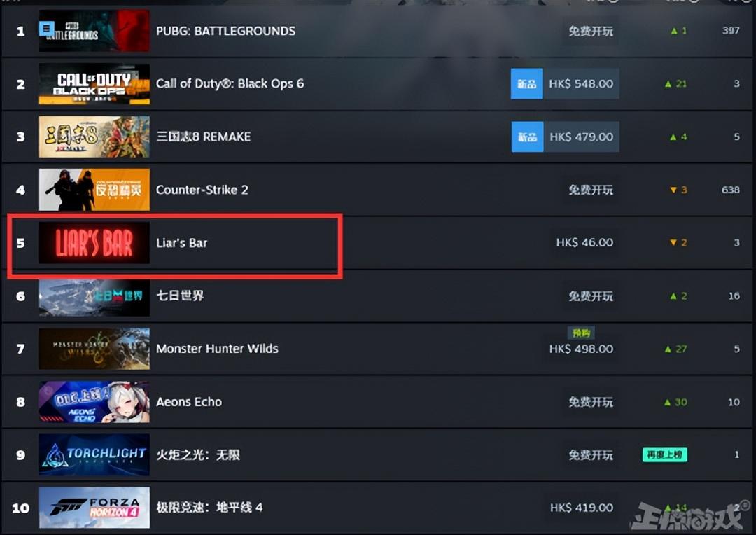Open the 极限竞速：地平线 4 title

(210, 508)
